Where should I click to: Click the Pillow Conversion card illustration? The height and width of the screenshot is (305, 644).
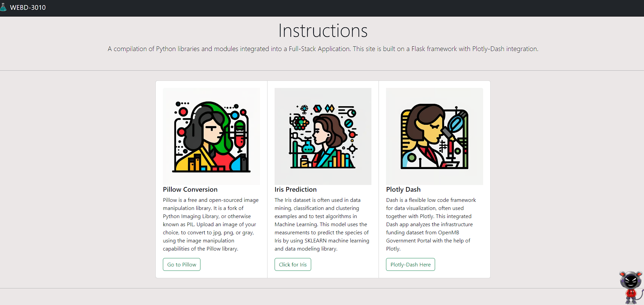(x=211, y=136)
